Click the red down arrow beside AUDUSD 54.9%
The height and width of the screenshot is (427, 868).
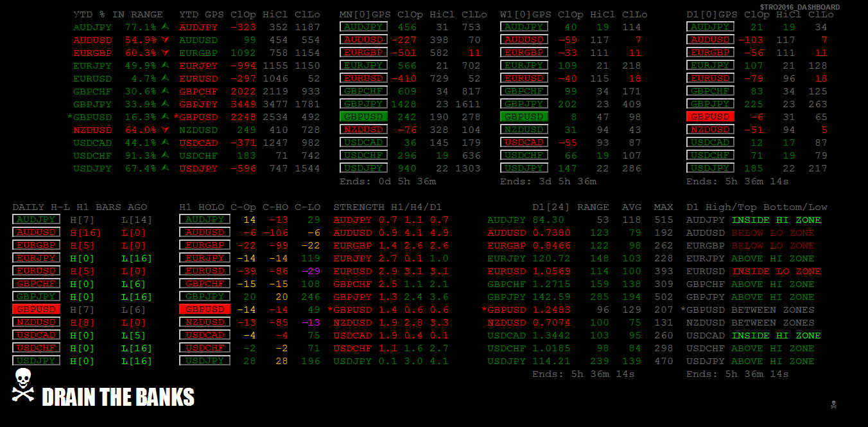click(x=166, y=40)
